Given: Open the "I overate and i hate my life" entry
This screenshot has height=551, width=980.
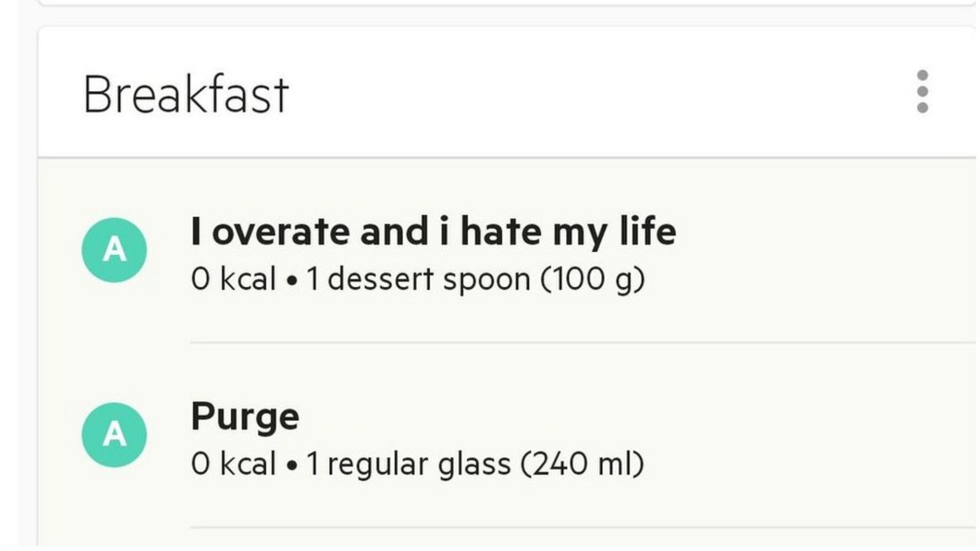Looking at the screenshot, I should click(x=433, y=231).
